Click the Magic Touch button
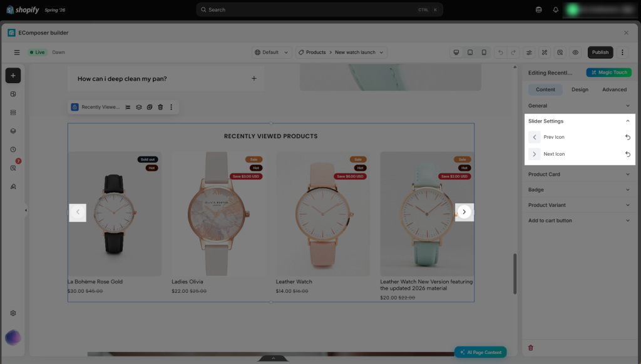Image resolution: width=641 pixels, height=364 pixels. pos(608,73)
